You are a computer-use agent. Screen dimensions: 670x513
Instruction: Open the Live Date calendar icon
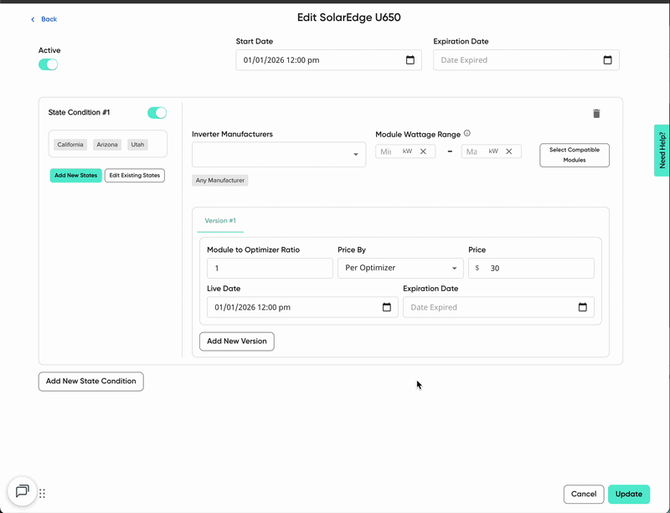click(387, 307)
